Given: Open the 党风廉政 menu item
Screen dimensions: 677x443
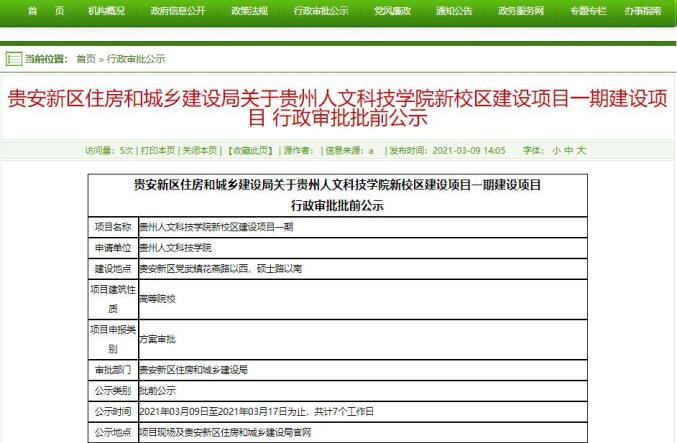Looking at the screenshot, I should tap(392, 11).
